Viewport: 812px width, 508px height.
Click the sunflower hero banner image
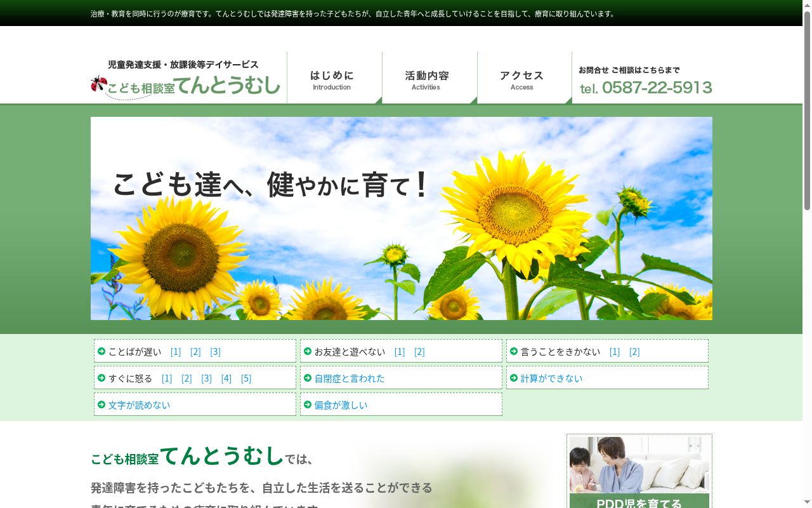(402, 218)
